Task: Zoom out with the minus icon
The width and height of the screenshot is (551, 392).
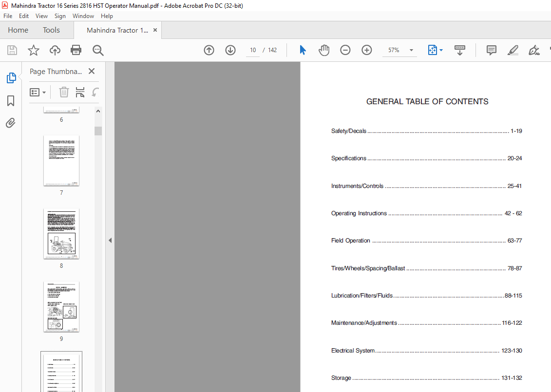Action: (345, 50)
